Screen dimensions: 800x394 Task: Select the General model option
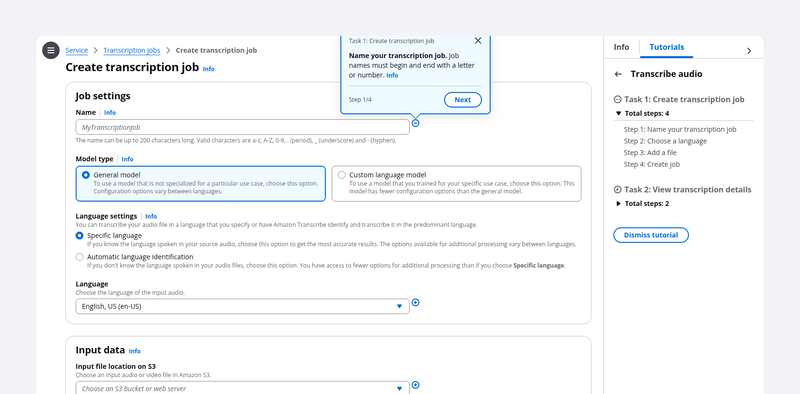(201, 184)
